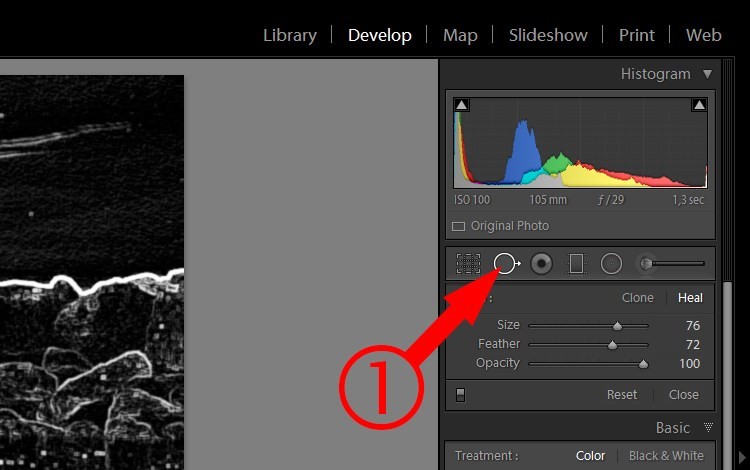
Task: Select the Spot Removal tool
Action: tap(507, 263)
